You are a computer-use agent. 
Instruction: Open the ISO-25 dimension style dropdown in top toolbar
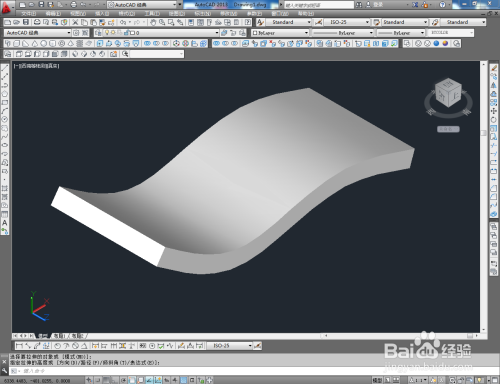[347, 22]
